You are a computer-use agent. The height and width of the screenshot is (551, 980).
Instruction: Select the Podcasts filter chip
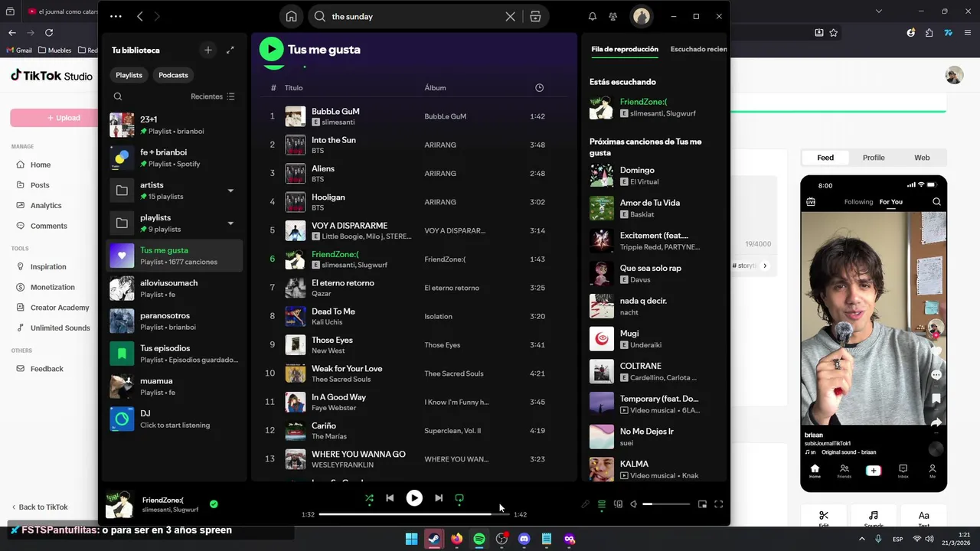click(173, 75)
